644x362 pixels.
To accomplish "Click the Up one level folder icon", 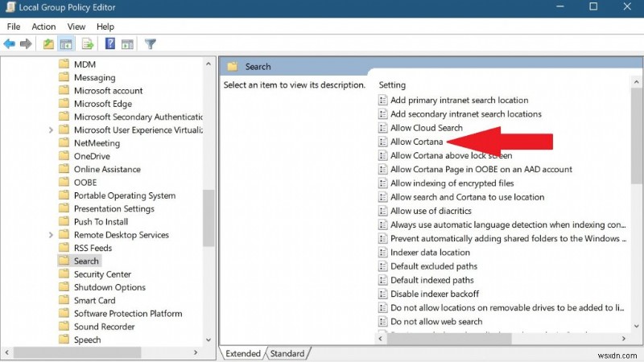I will 48,43.
